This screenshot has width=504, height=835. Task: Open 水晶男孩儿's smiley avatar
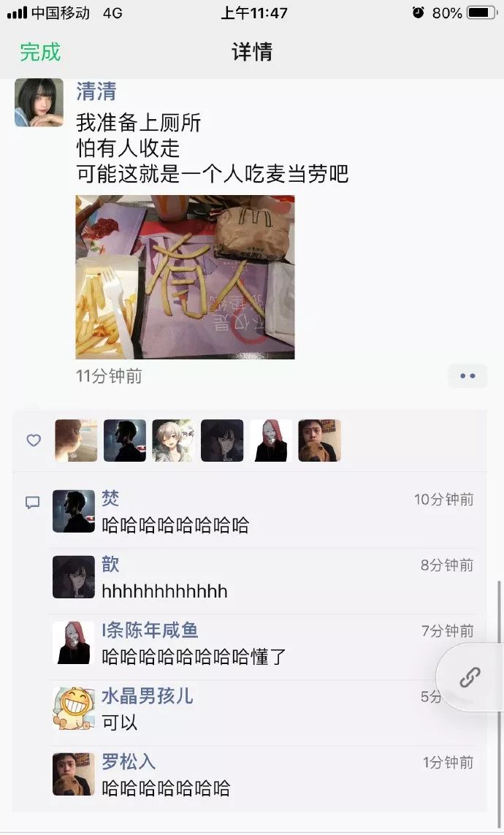74,709
